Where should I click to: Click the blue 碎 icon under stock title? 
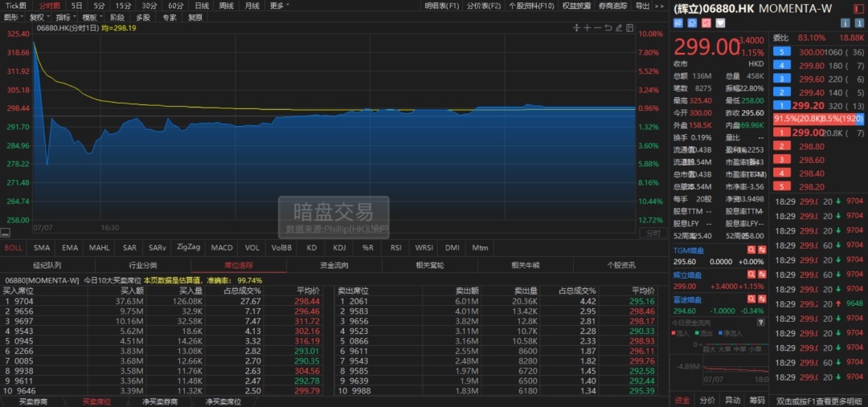coord(678,23)
